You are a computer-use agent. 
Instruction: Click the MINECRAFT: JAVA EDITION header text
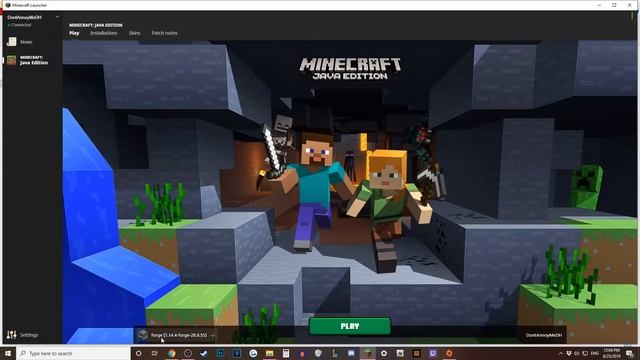click(96, 25)
